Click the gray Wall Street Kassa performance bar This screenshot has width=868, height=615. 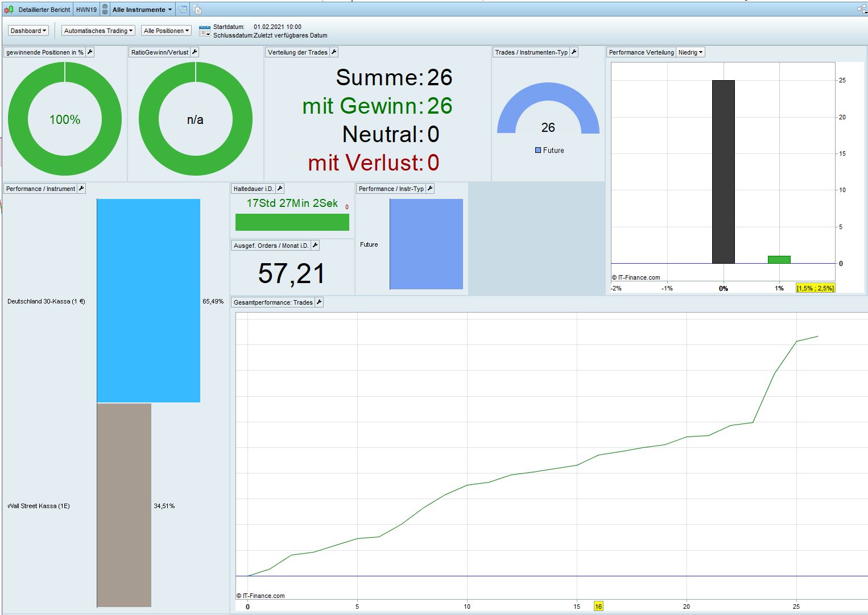(124, 505)
